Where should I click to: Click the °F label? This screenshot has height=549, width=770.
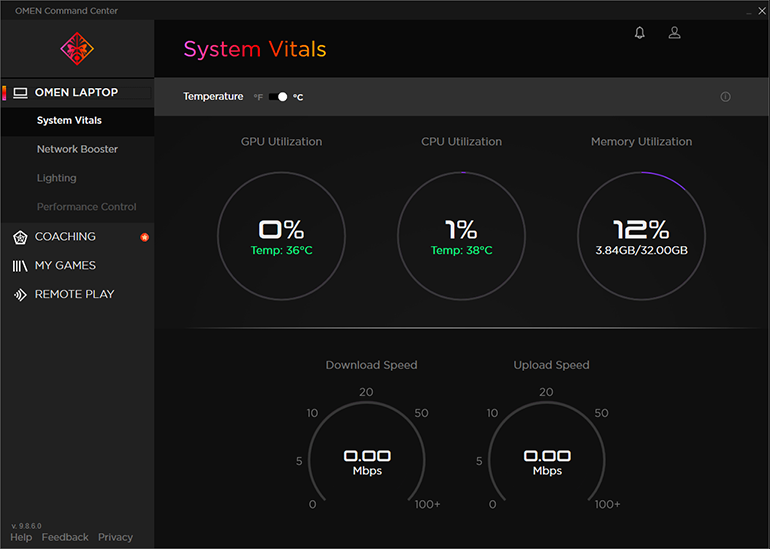tap(258, 97)
